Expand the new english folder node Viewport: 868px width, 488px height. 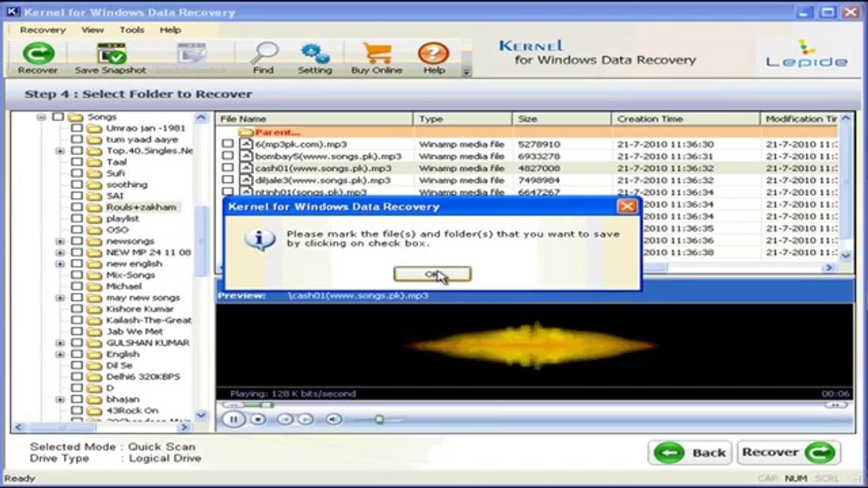pos(60,264)
